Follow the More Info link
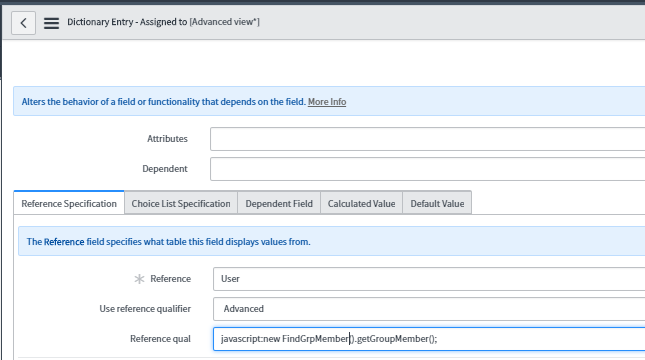The width and height of the screenshot is (645, 360). 327,102
